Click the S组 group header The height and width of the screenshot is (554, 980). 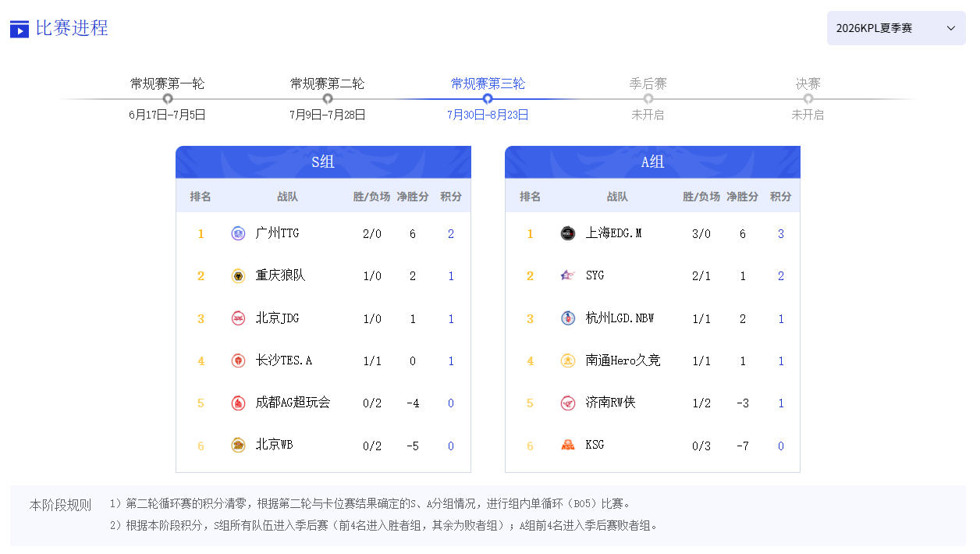pyautogui.click(x=323, y=162)
